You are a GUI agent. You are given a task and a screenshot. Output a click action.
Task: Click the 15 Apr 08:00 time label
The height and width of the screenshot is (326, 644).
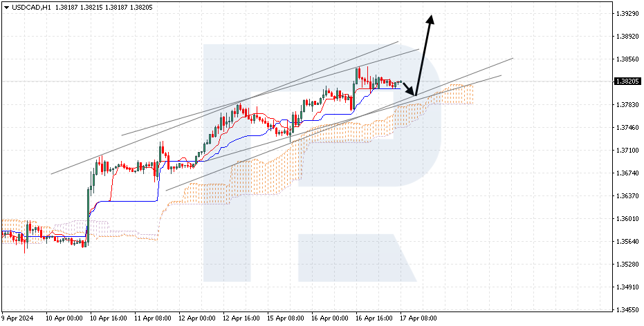coord(286,318)
